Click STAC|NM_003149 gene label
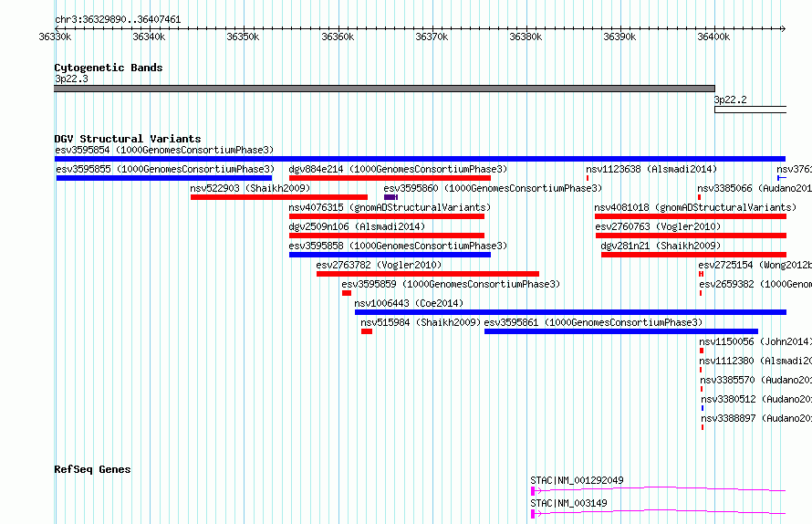The image size is (812, 524). pyautogui.click(x=568, y=504)
